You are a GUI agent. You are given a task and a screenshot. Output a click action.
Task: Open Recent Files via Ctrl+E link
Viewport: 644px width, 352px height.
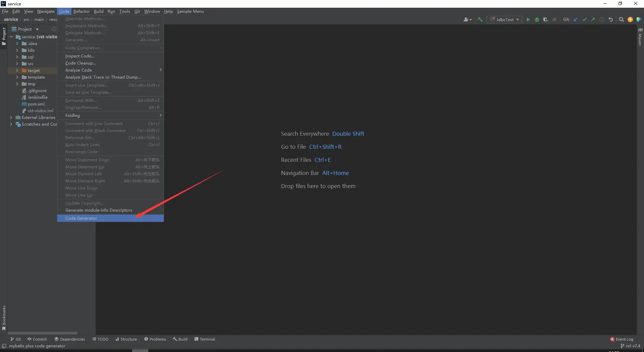pyautogui.click(x=323, y=160)
